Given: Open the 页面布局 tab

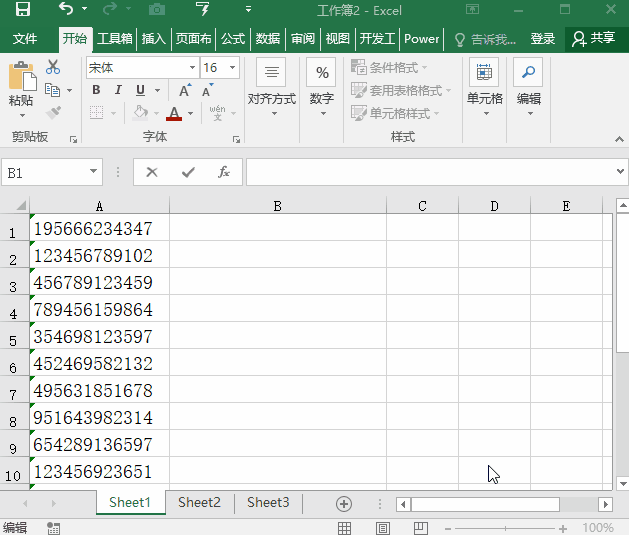Looking at the screenshot, I should pos(193,39).
